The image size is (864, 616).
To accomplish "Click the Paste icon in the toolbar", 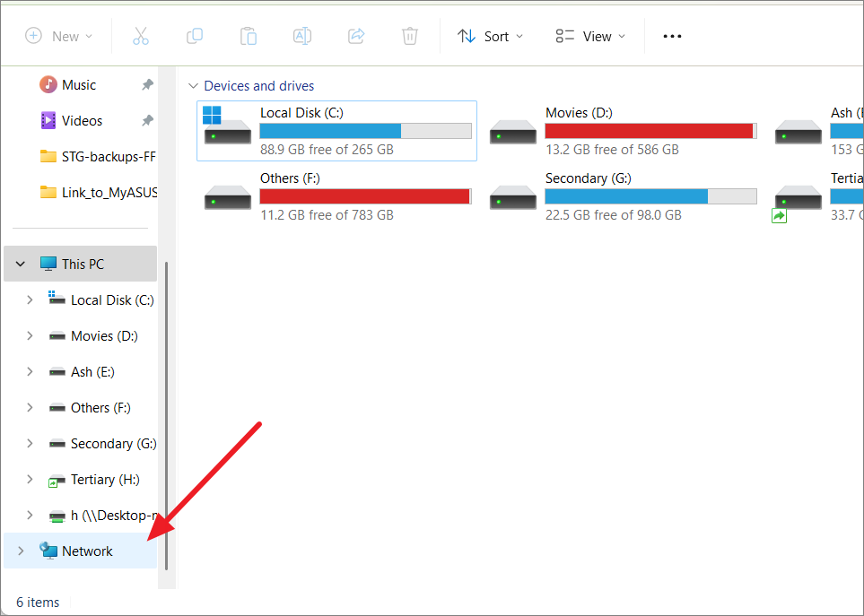I will [248, 36].
